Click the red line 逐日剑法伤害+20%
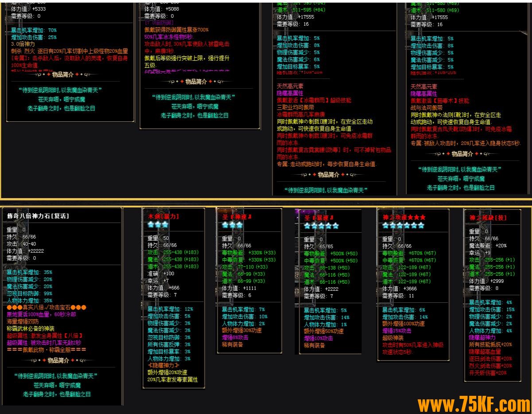This screenshot has width=532, height=414. (x=490, y=359)
